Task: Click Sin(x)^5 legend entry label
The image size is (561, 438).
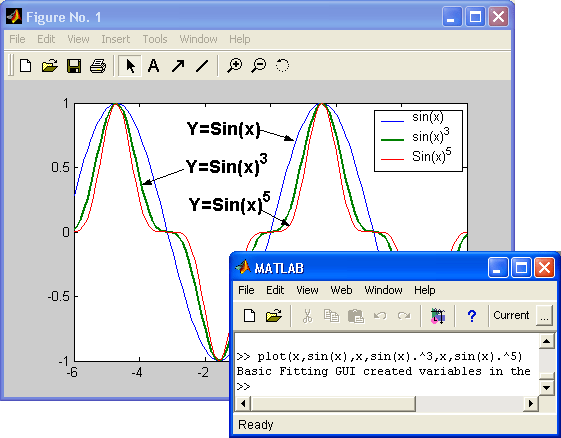Action: pyautogui.click(x=431, y=155)
